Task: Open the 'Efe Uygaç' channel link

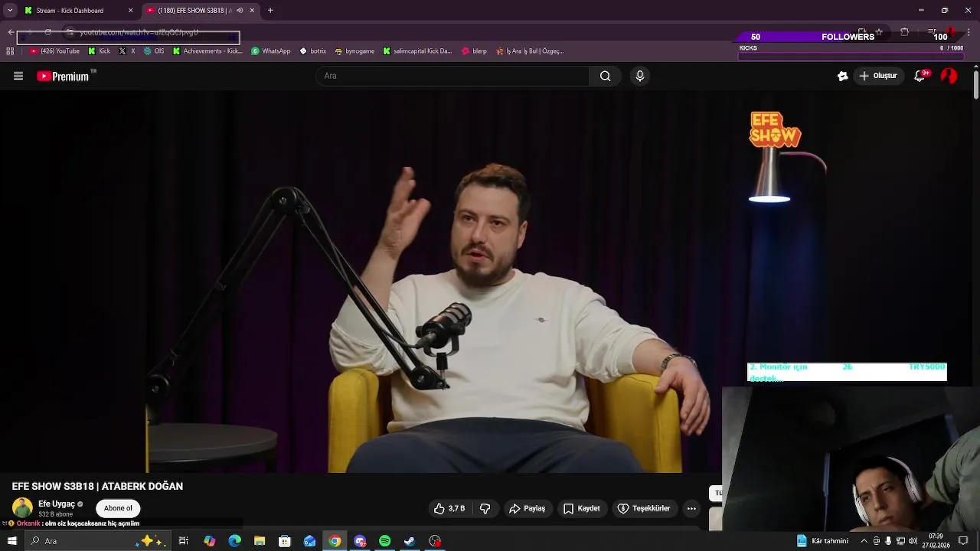Action: pyautogui.click(x=57, y=504)
